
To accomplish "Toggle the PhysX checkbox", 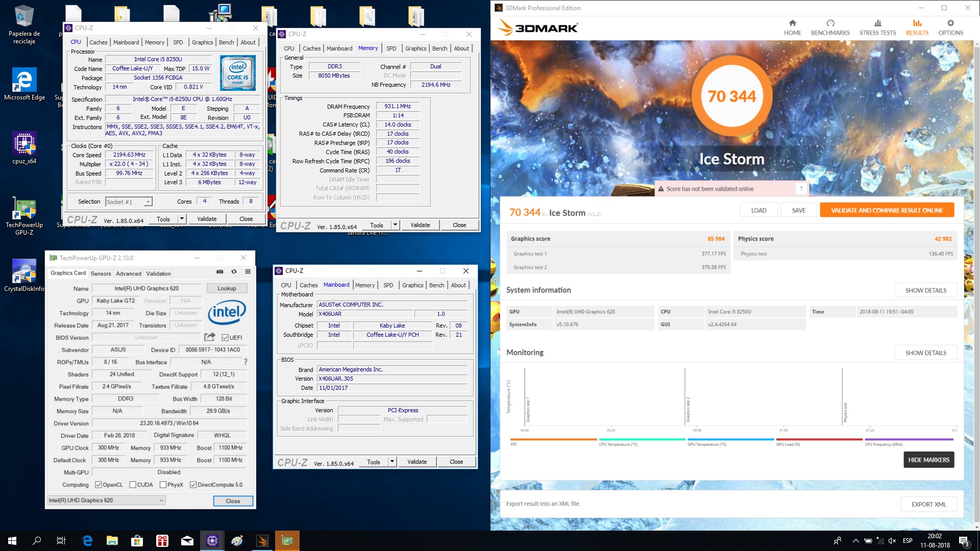I will click(x=163, y=485).
